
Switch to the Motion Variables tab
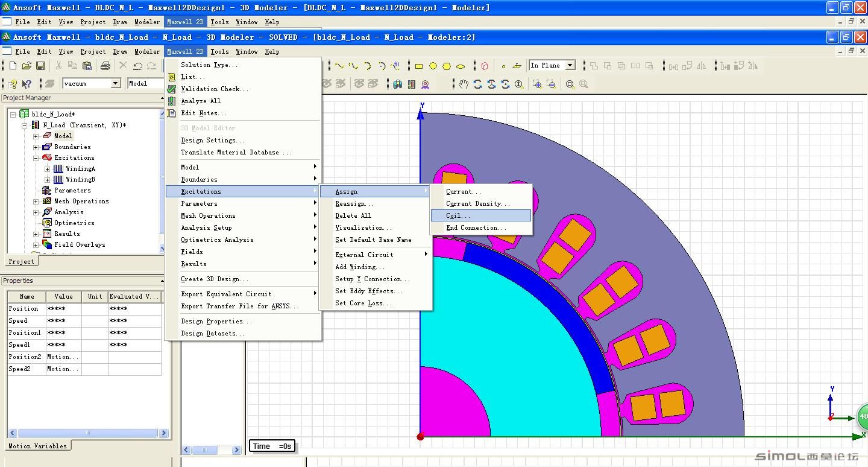(x=37, y=446)
